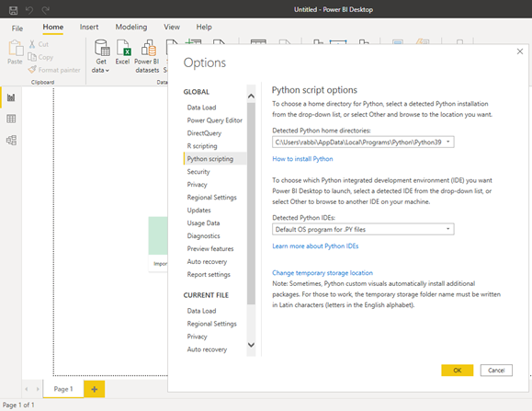532x411 pixels.
Task: Click the Copy icon in Clipboard group
Action: click(x=32, y=57)
